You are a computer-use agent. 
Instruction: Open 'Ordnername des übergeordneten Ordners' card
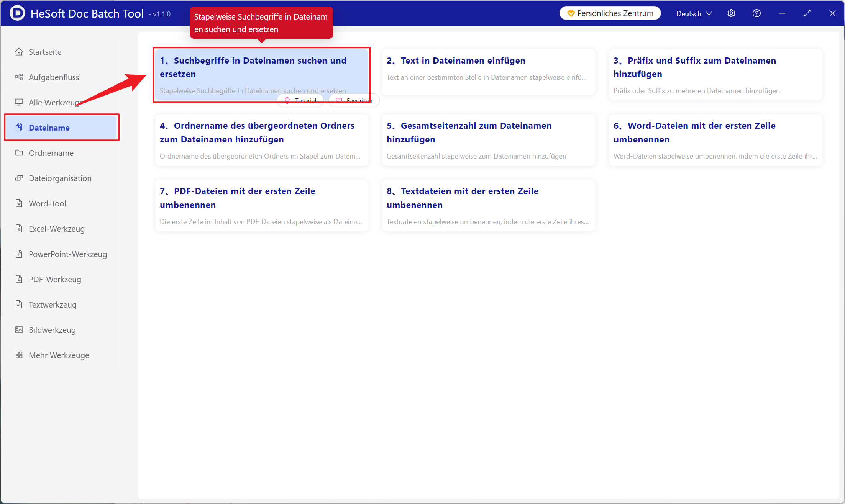click(x=262, y=140)
